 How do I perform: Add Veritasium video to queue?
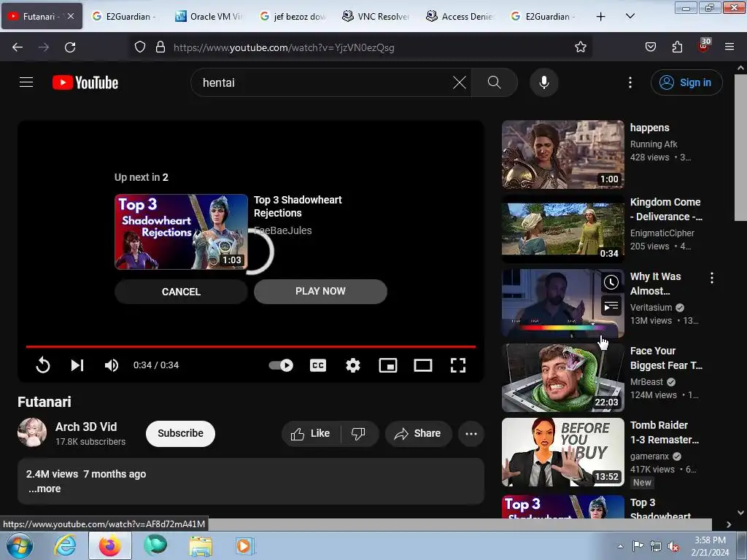click(611, 306)
